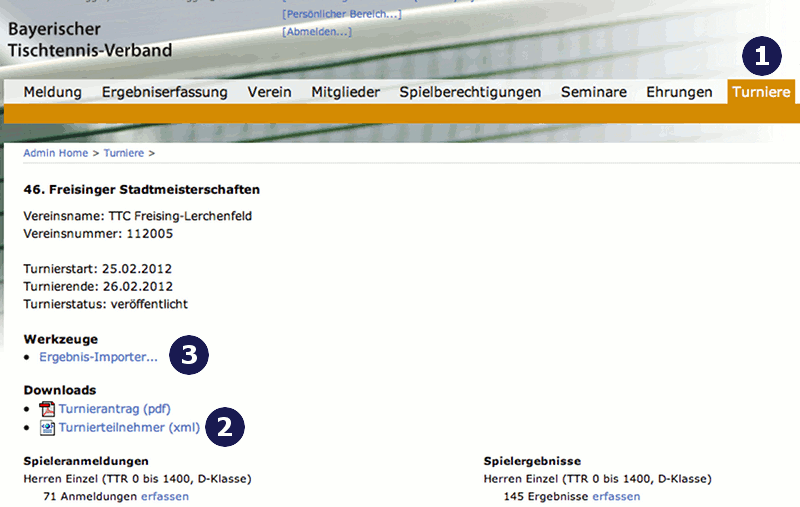The image size is (800, 507).
Task: Go to Admin Home in the breadcrumb
Action: click(56, 153)
